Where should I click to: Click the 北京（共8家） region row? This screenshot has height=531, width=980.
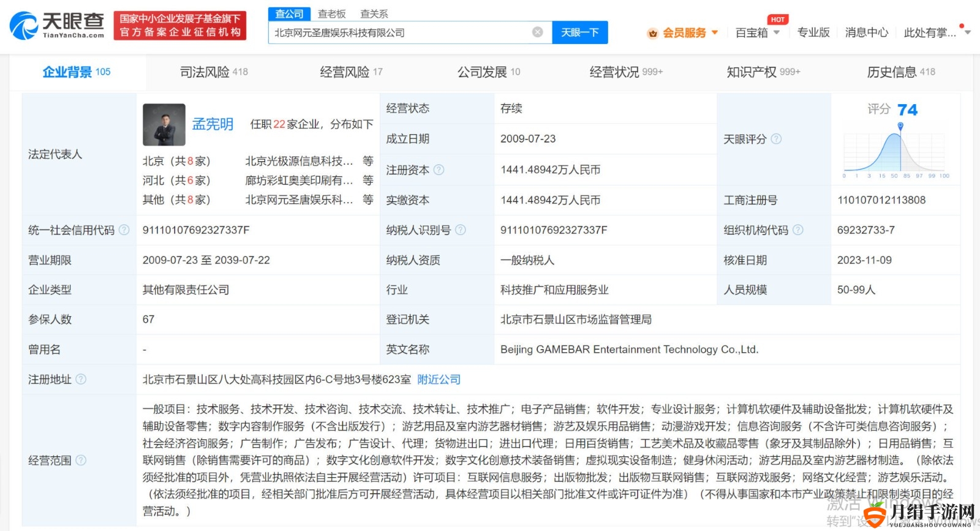[176, 161]
